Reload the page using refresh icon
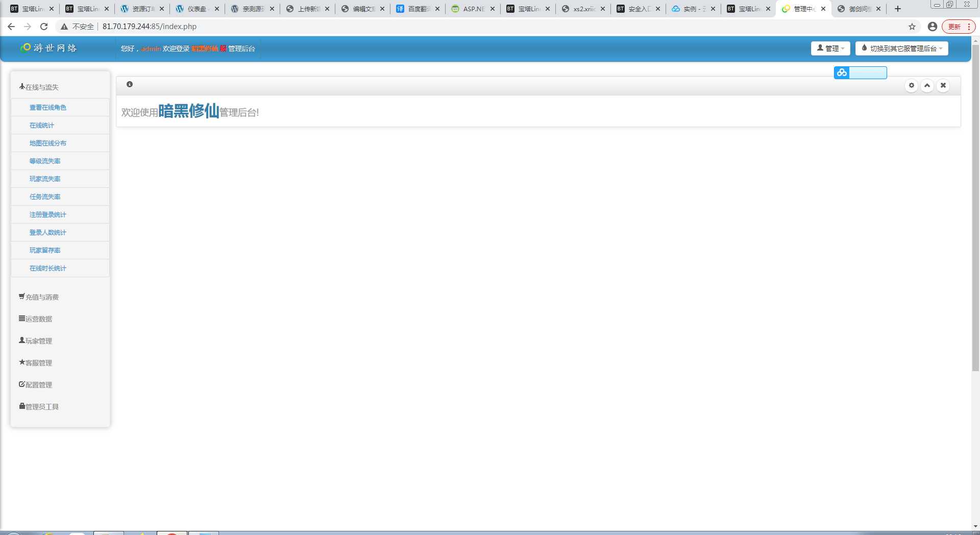 [x=44, y=27]
